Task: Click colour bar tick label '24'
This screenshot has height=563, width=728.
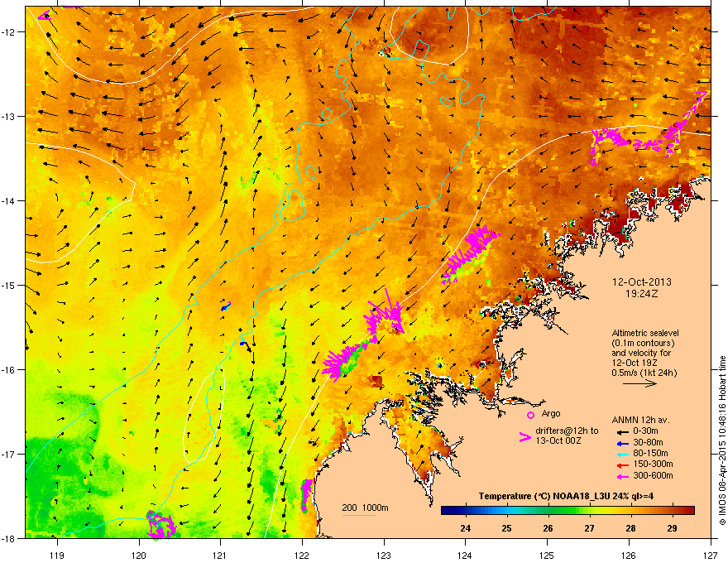Action: 465,528
